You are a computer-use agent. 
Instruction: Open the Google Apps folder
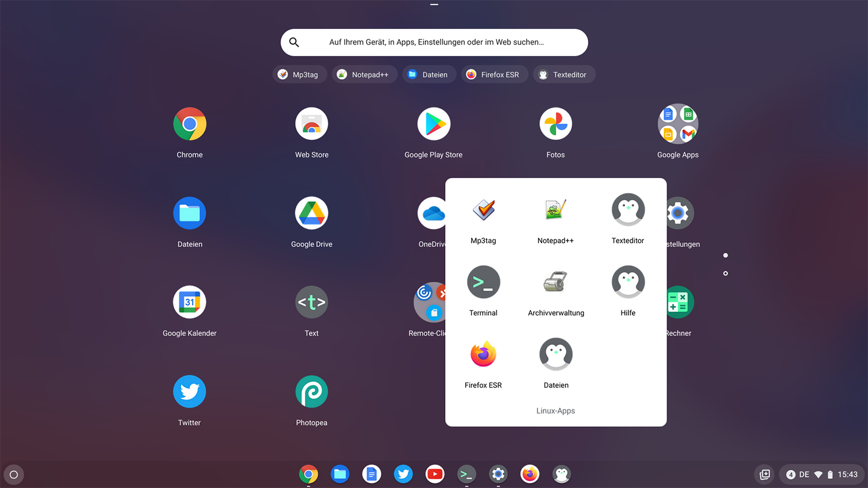pos(678,124)
